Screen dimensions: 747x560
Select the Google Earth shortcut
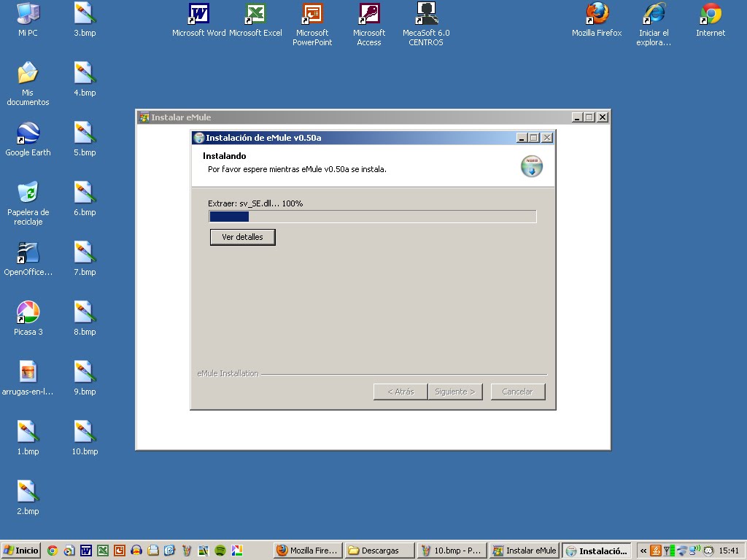click(28, 139)
